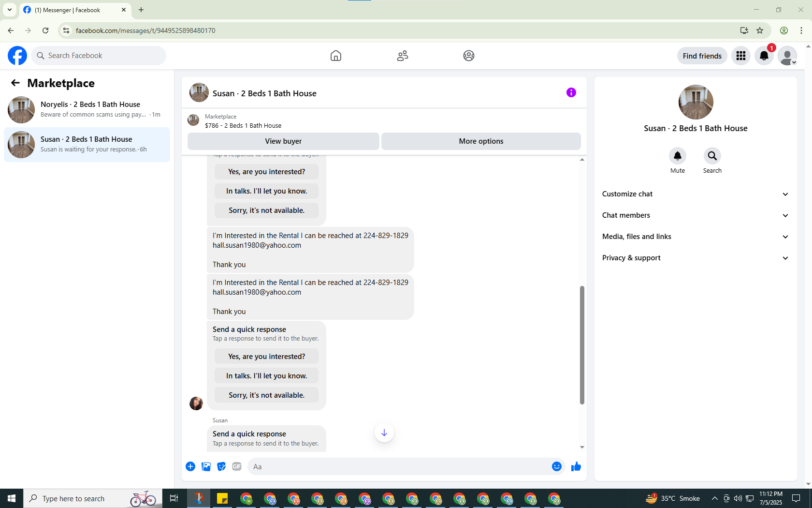Viewport: 812px width, 508px height.
Task: Click the Windows taskbar search box
Action: [x=92, y=498]
